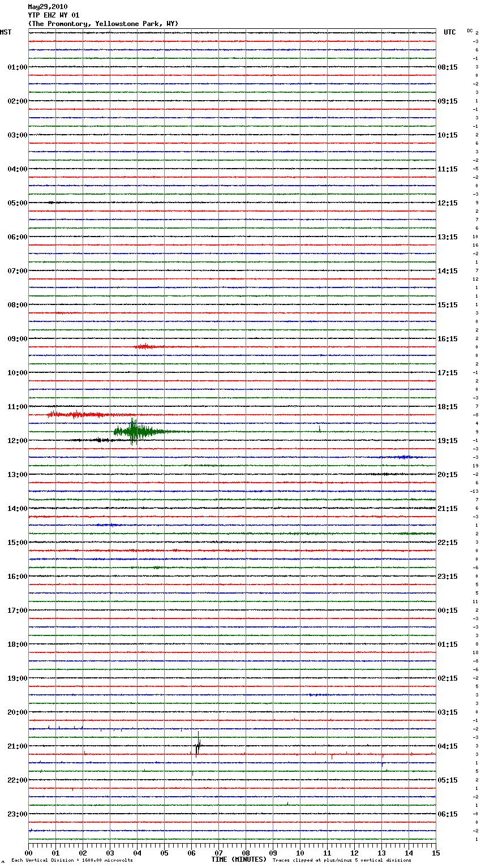Click the '06:15' UTC time label

[x=448, y=814]
